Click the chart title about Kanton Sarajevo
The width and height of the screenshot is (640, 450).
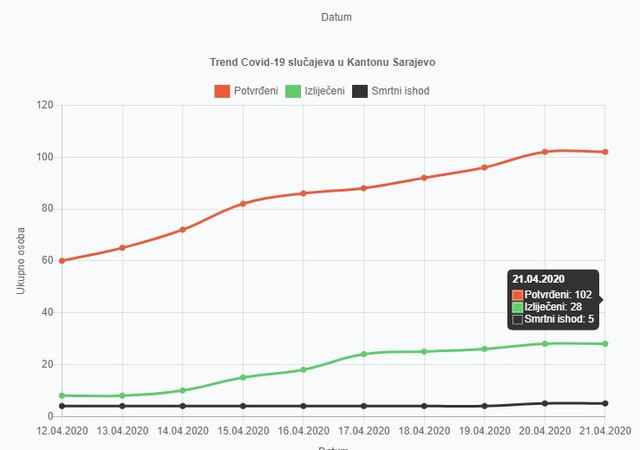pos(322,62)
